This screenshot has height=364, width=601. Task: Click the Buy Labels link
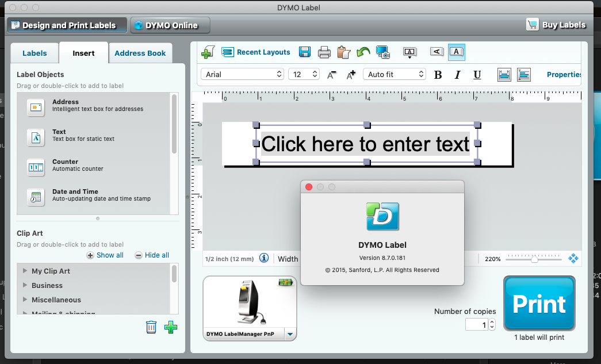pos(564,25)
